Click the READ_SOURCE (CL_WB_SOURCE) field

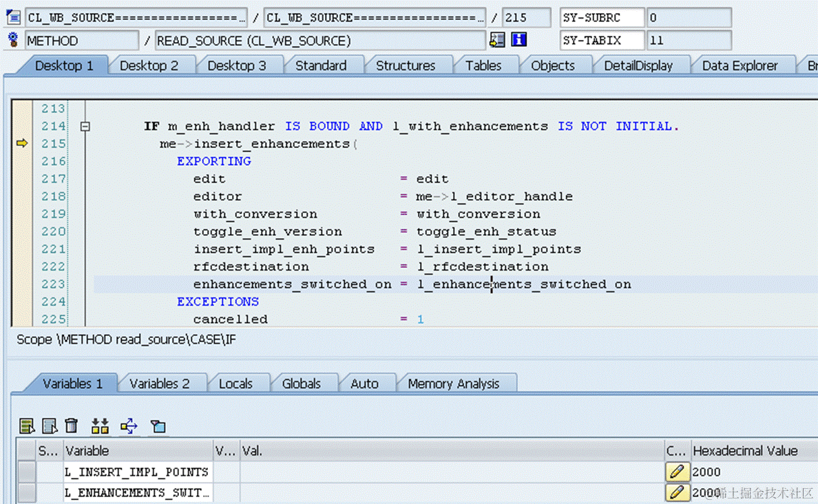coord(320,41)
